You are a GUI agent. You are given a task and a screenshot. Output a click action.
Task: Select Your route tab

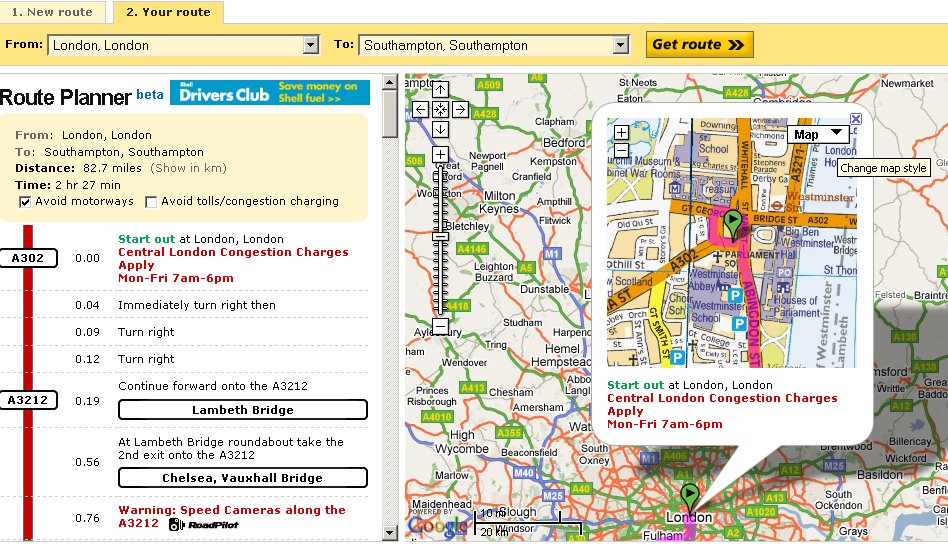point(168,12)
